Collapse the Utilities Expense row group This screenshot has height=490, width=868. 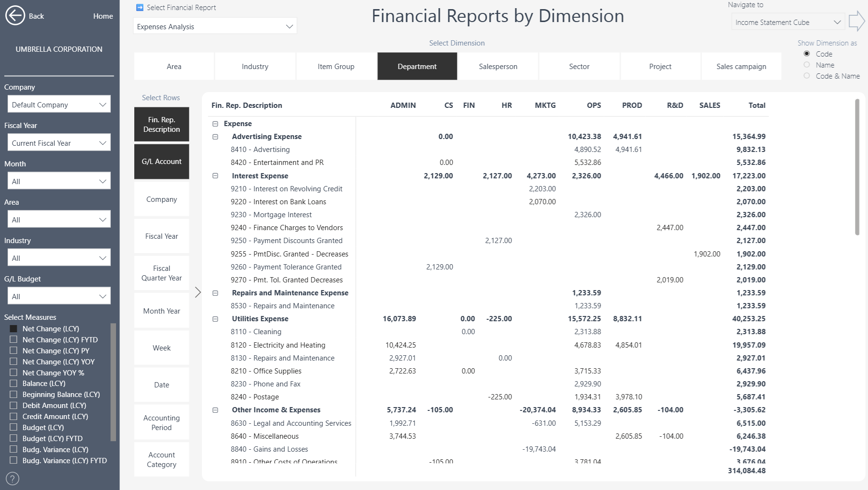(215, 319)
